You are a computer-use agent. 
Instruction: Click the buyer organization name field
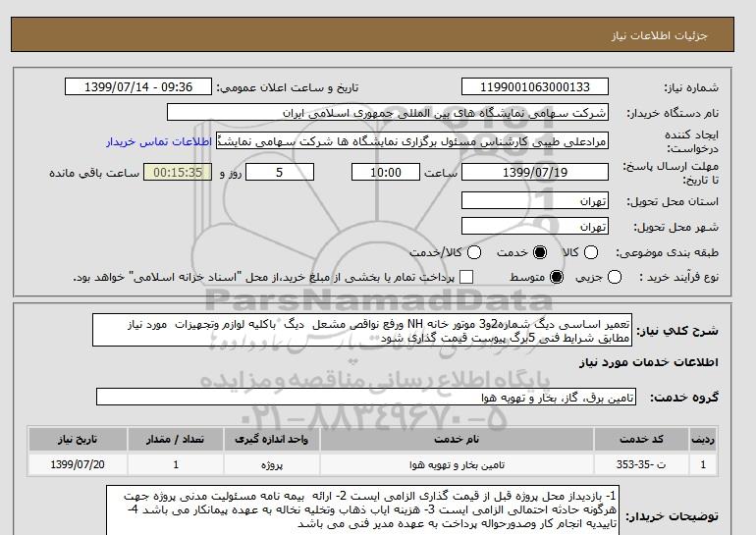[x=388, y=113]
